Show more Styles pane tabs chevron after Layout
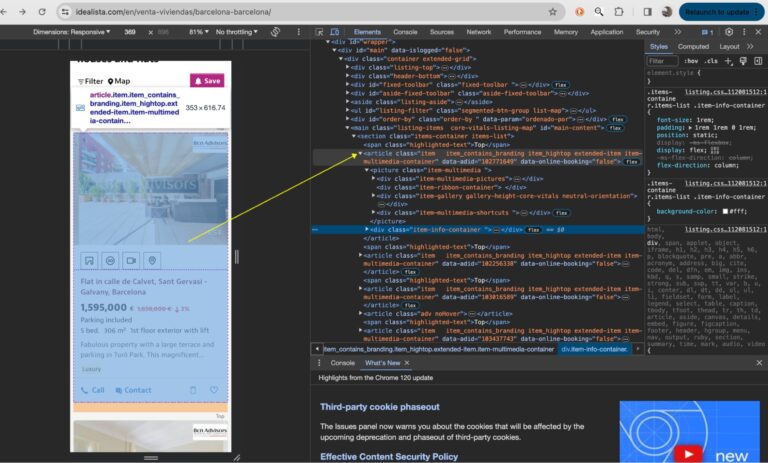The width and height of the screenshot is (768, 463). (750, 47)
